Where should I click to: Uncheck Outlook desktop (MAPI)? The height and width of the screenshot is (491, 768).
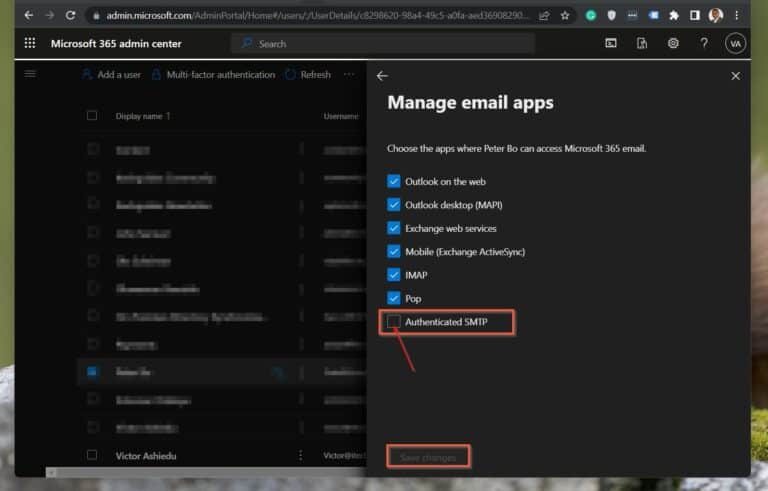pos(393,204)
